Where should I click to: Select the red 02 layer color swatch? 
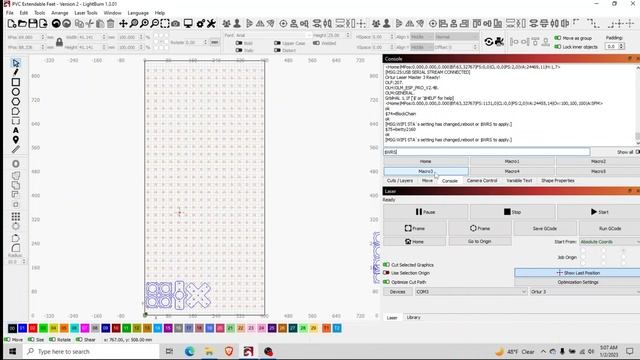coord(33,328)
